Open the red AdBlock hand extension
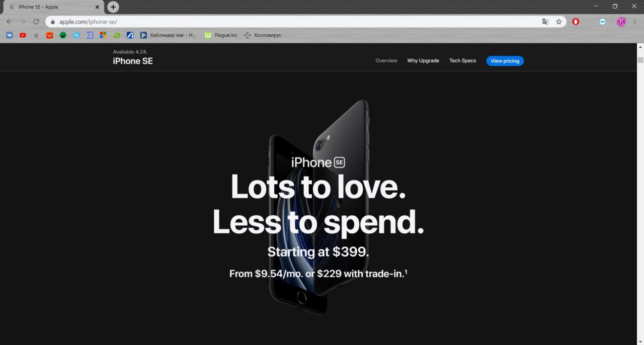Screen dimensions: 644x345 (x=576, y=22)
